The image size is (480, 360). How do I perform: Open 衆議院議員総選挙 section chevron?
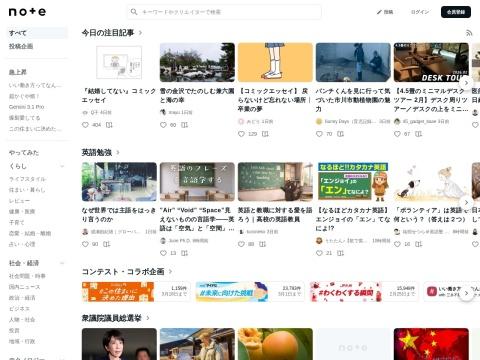coord(148,318)
